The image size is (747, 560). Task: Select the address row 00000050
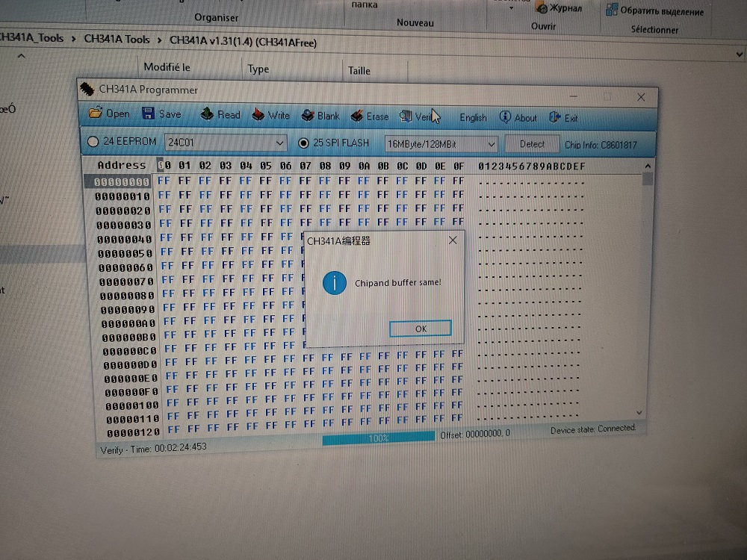click(125, 253)
